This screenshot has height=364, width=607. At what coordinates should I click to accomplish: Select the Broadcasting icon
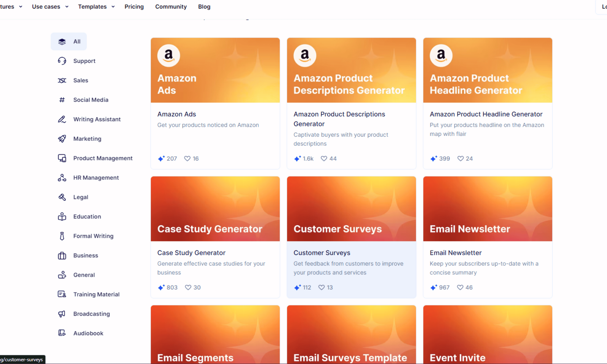tap(62, 314)
